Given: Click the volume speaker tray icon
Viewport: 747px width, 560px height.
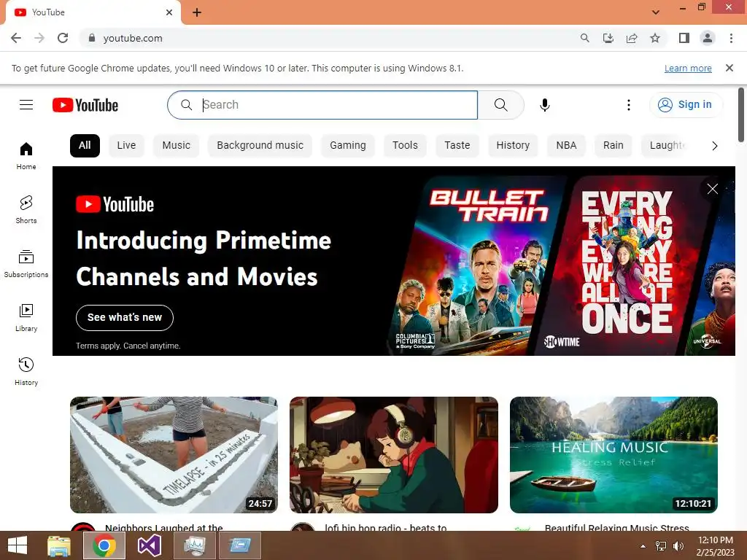Looking at the screenshot, I should point(678,546).
